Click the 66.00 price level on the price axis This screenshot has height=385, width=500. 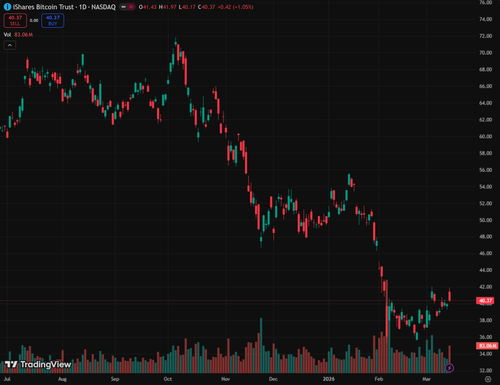(485, 86)
